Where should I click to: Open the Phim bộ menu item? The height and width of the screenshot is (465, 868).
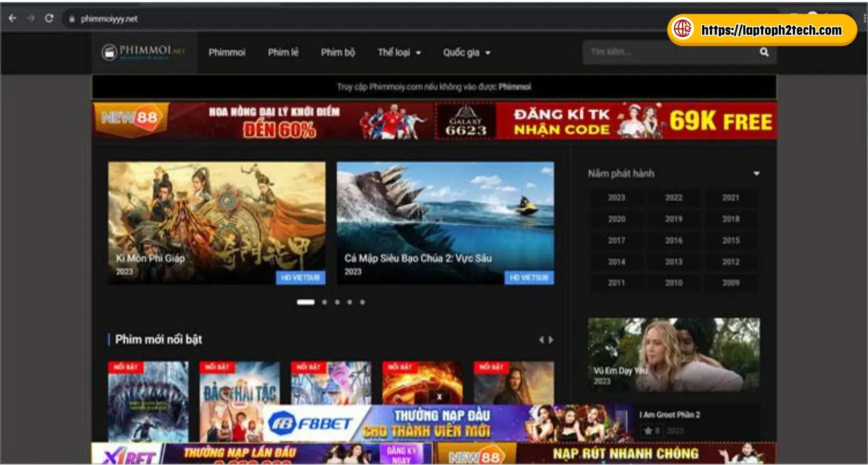click(x=338, y=52)
